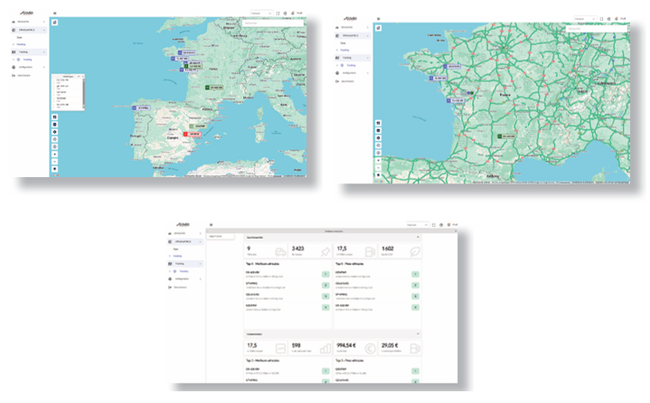The image size is (650, 403).
Task: Expand the Configuration sidebar item, dashboard window
Action: click(184, 279)
